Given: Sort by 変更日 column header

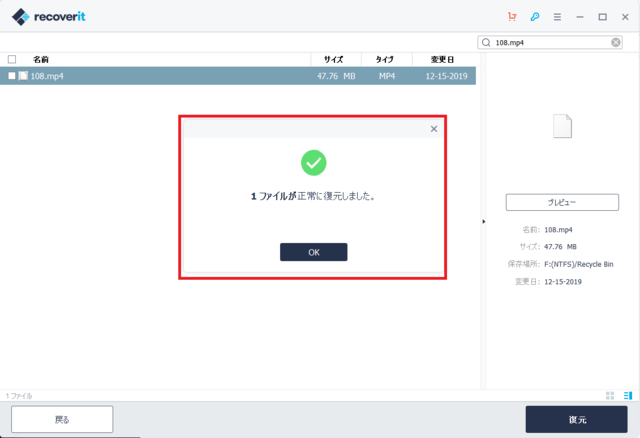Looking at the screenshot, I should [x=442, y=60].
